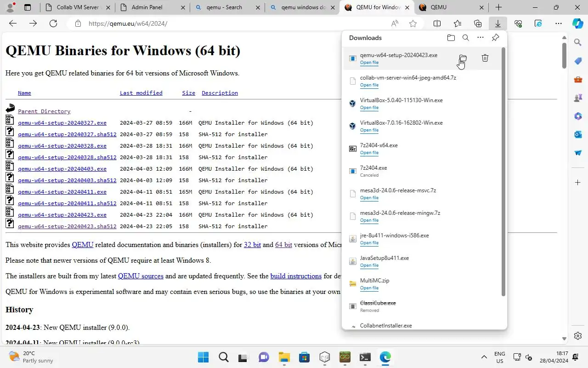
Task: Activate Read aloud icon in address bar
Action: click(x=395, y=23)
